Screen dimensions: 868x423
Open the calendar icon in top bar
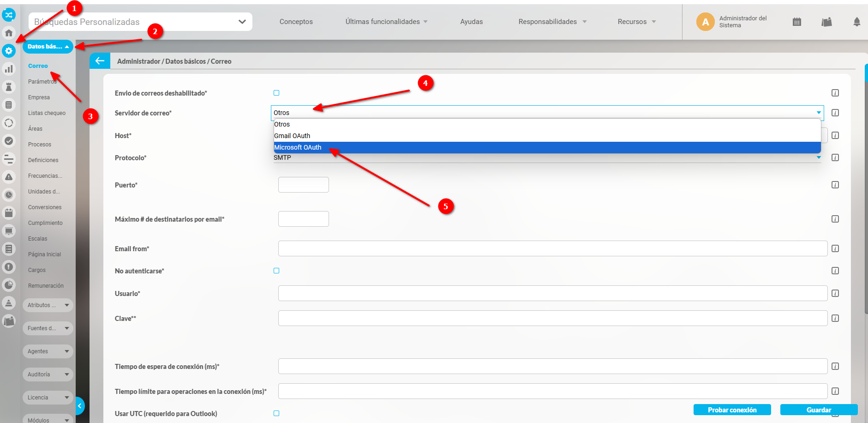pos(796,22)
